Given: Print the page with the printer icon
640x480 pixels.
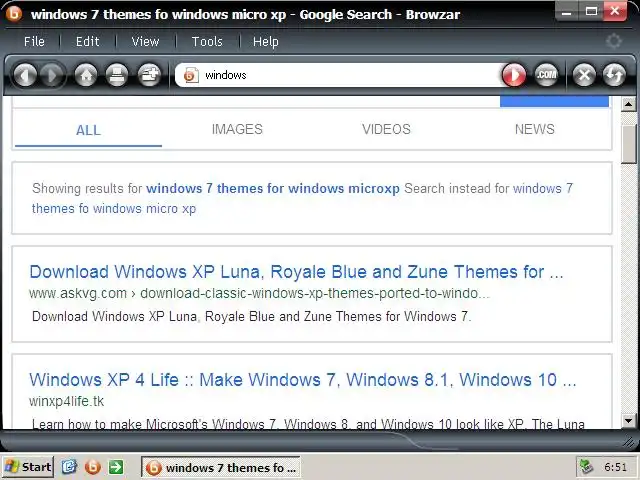Looking at the screenshot, I should (x=117, y=76).
